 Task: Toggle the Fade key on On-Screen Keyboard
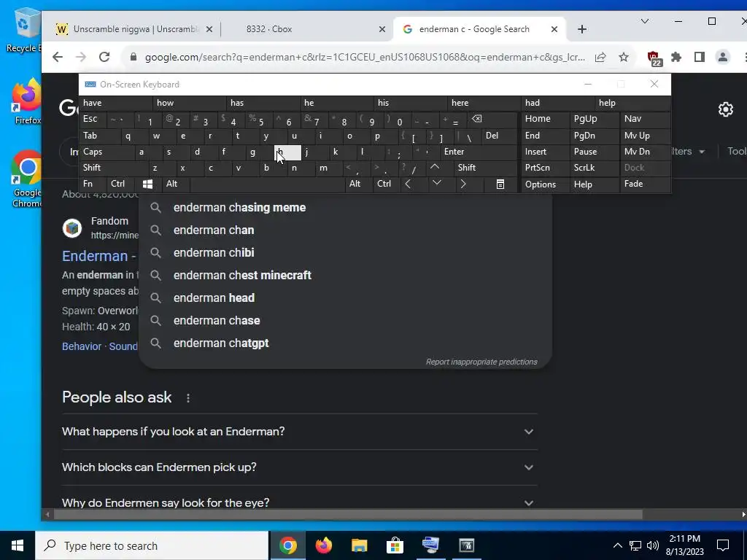(645, 184)
